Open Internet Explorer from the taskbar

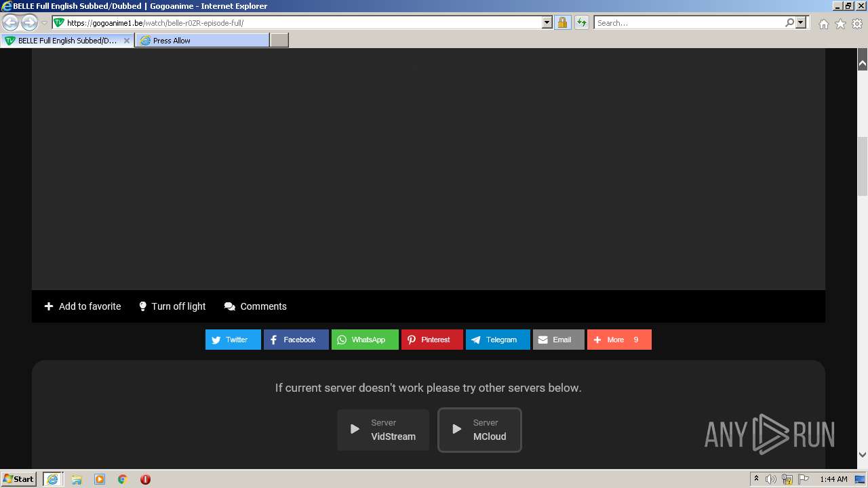click(x=52, y=479)
